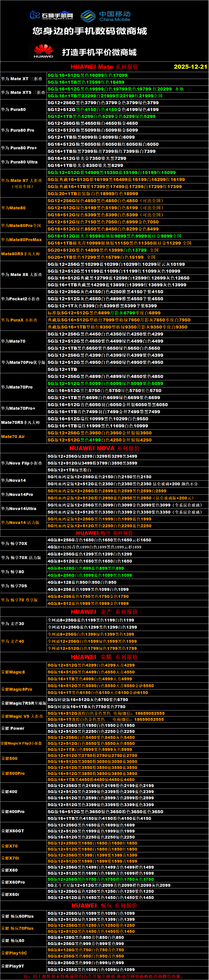This screenshot has width=209, height=980.
Task: Click the 荣耀Play10C model label
Action: pos(14,953)
